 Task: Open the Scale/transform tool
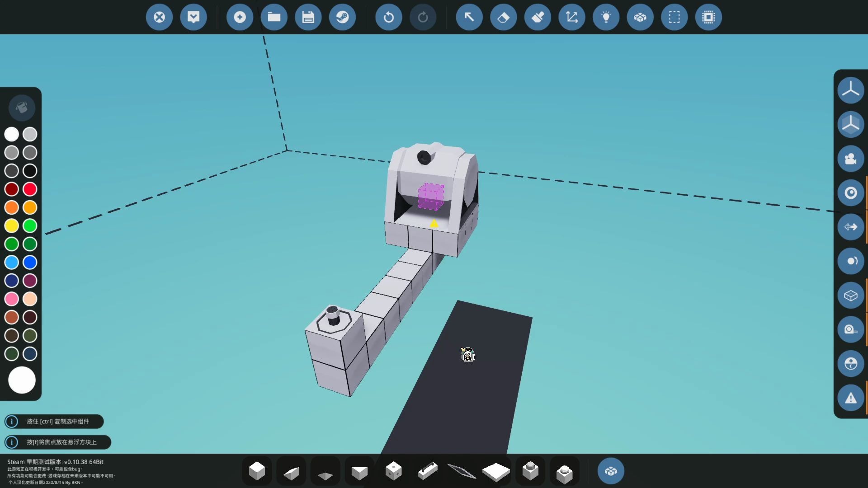[572, 17]
